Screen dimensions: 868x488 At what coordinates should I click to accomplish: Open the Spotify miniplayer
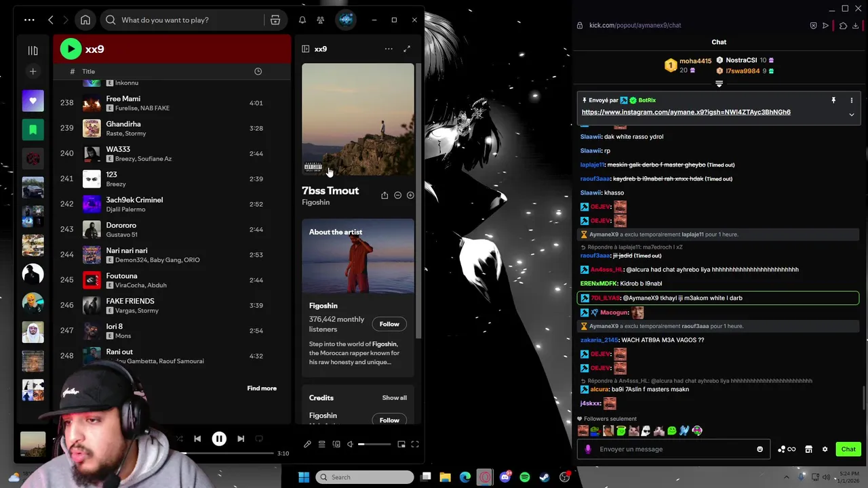tap(401, 445)
